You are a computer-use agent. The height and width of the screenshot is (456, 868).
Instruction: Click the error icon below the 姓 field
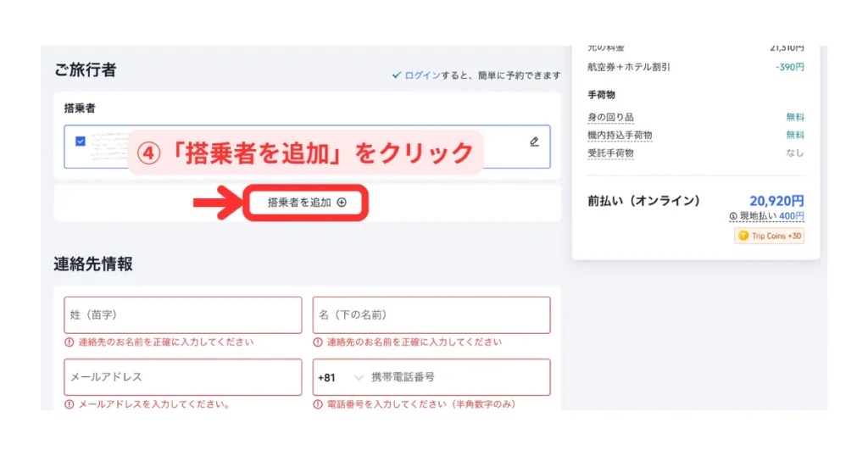click(x=70, y=342)
